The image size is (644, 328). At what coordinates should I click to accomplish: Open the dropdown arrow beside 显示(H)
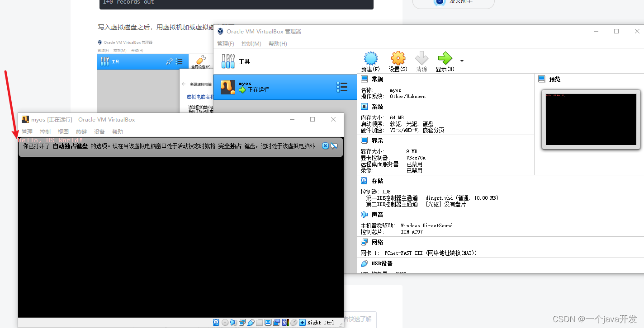pos(462,60)
